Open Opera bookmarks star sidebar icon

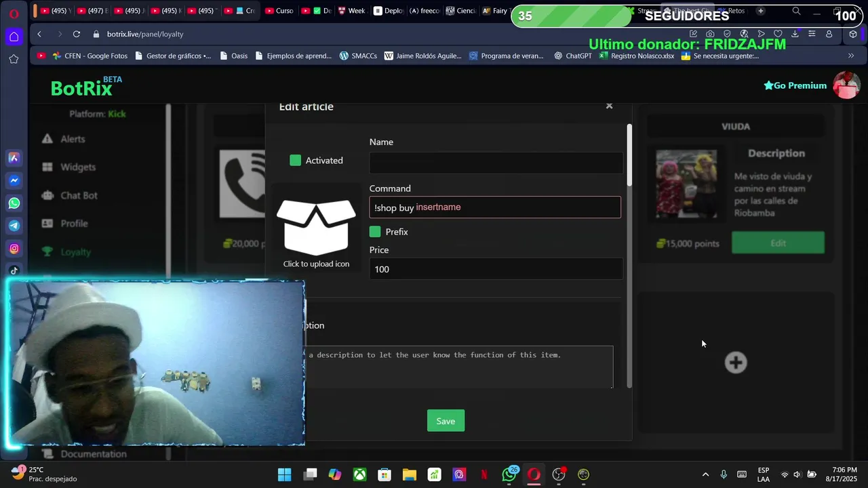14,59
